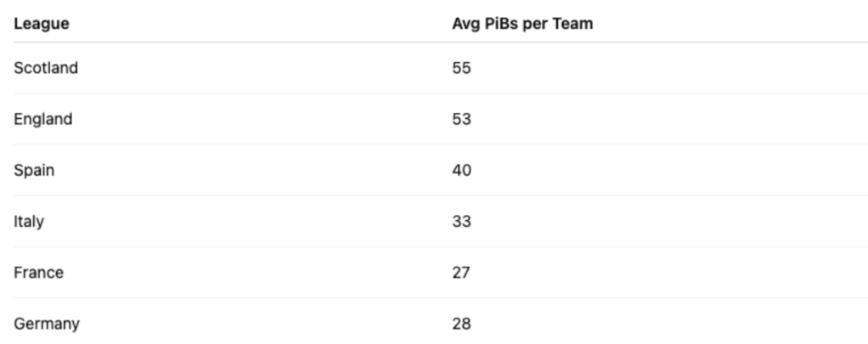868x344 pixels.
Task: Click Spain's value of 40
Action: point(461,171)
